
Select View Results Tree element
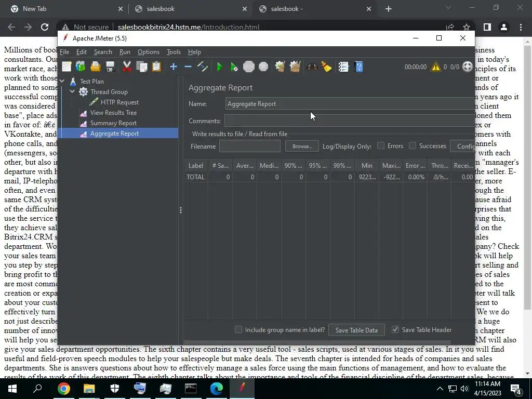click(x=113, y=113)
